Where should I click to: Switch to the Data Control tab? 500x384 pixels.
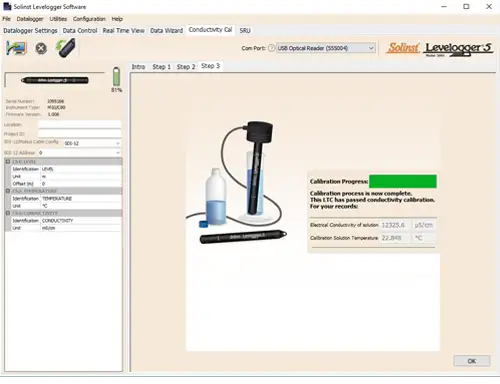point(80,31)
